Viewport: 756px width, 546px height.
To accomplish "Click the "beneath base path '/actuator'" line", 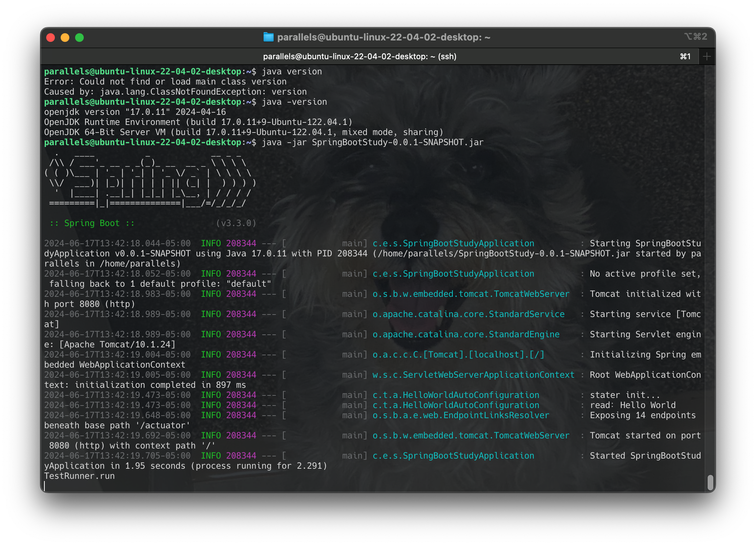I will (x=117, y=425).
